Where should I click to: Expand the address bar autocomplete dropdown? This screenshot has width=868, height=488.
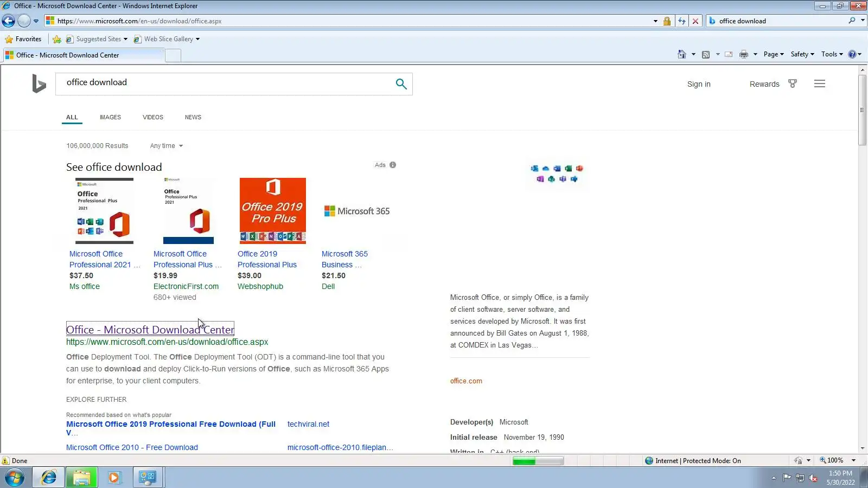coord(655,21)
